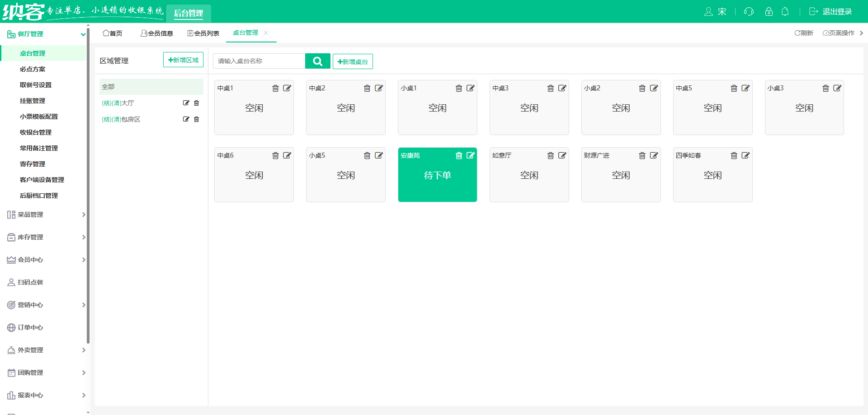868x415 pixels.
Task: Edit the 小桌1 table with pencil icon
Action: coord(471,88)
